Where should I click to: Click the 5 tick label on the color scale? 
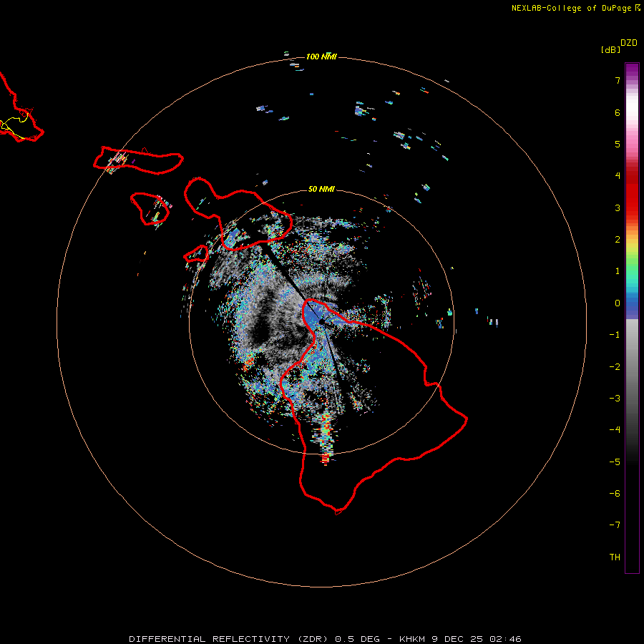(x=618, y=144)
